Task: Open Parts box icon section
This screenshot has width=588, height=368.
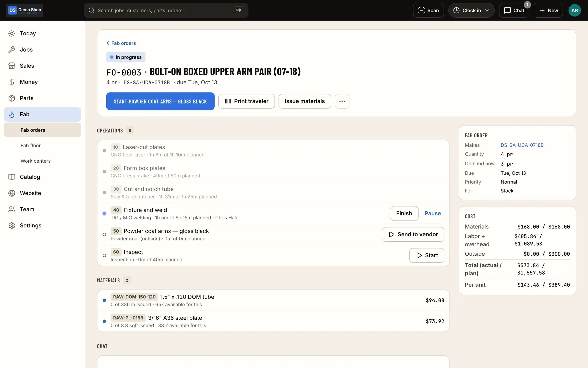Action: [12, 98]
